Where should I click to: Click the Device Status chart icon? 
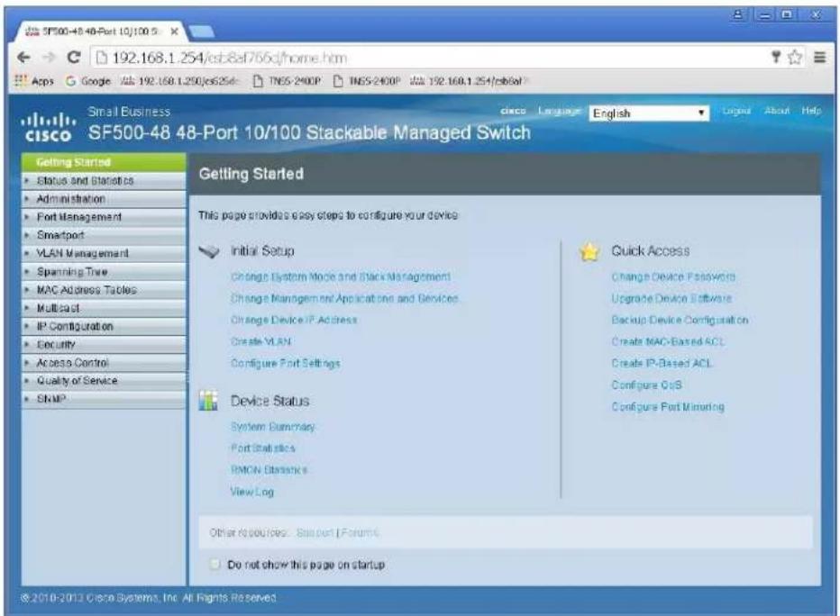[208, 401]
